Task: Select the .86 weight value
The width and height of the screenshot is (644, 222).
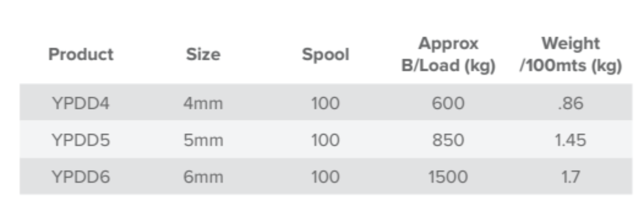Action: 571,103
